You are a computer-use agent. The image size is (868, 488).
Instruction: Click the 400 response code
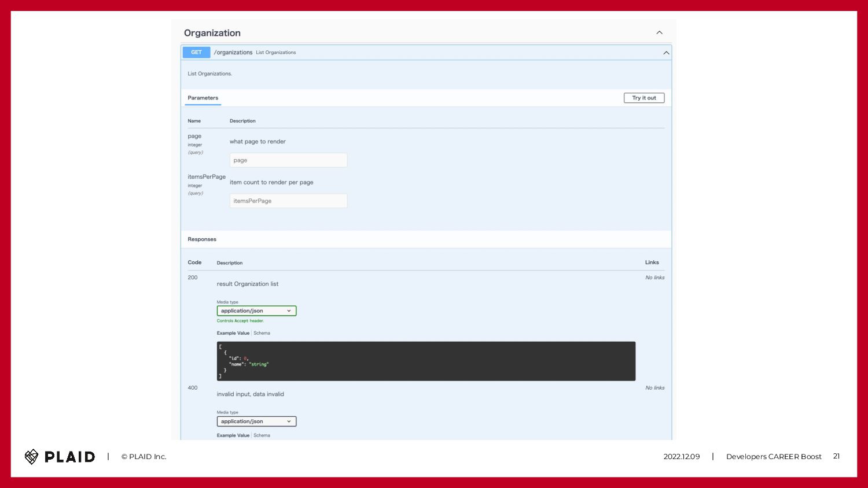[193, 388]
